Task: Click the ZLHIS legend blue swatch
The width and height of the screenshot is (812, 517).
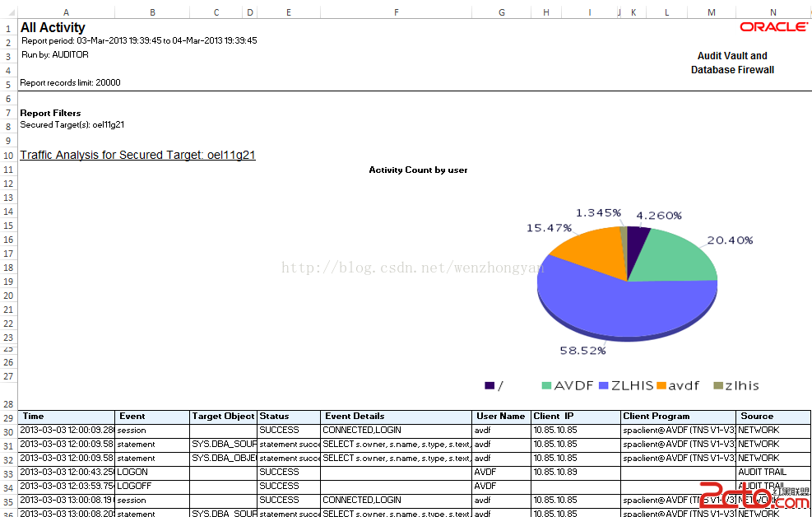Action: (603, 385)
